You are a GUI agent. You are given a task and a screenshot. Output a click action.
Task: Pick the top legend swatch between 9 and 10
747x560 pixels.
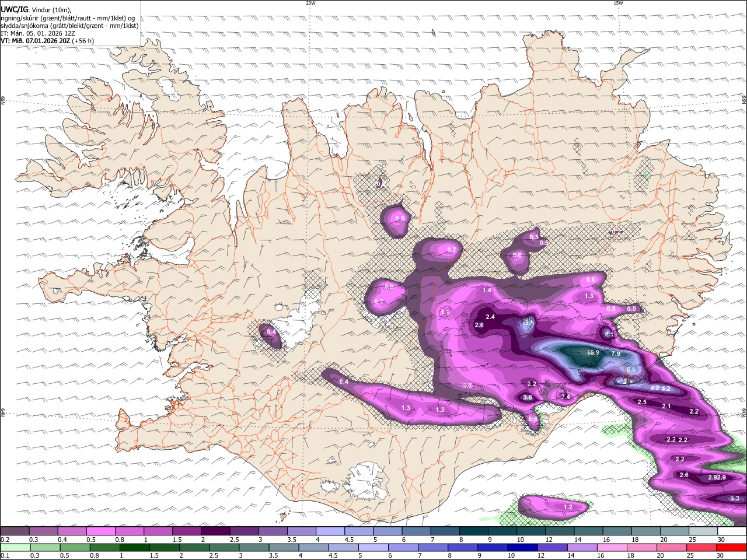point(502,531)
